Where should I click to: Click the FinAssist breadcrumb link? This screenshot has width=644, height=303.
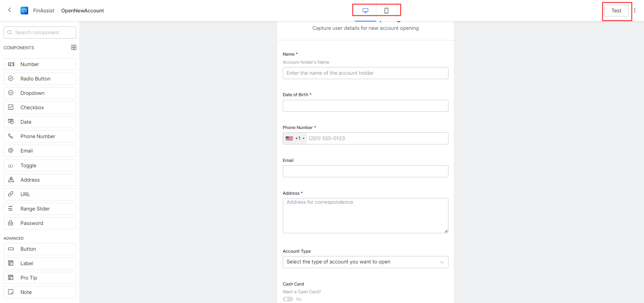[44, 11]
